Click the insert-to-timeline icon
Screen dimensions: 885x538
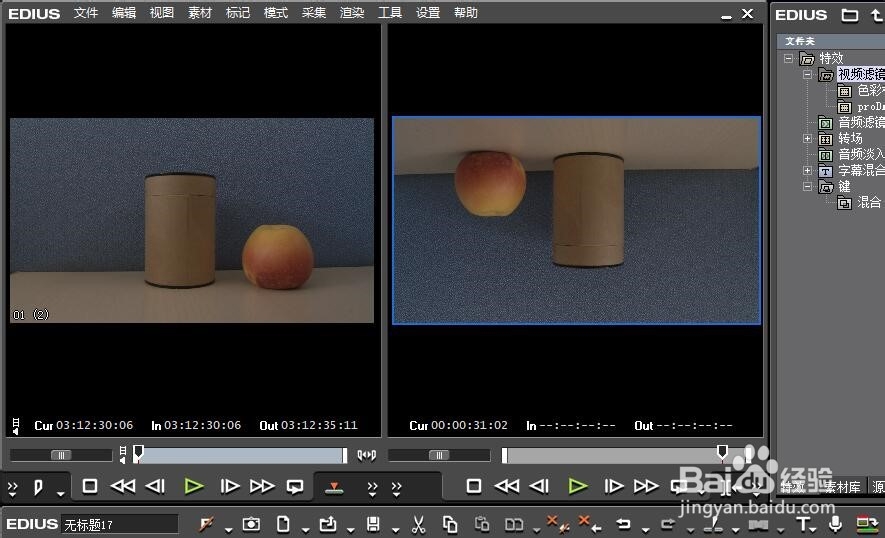pyautogui.click(x=334, y=488)
